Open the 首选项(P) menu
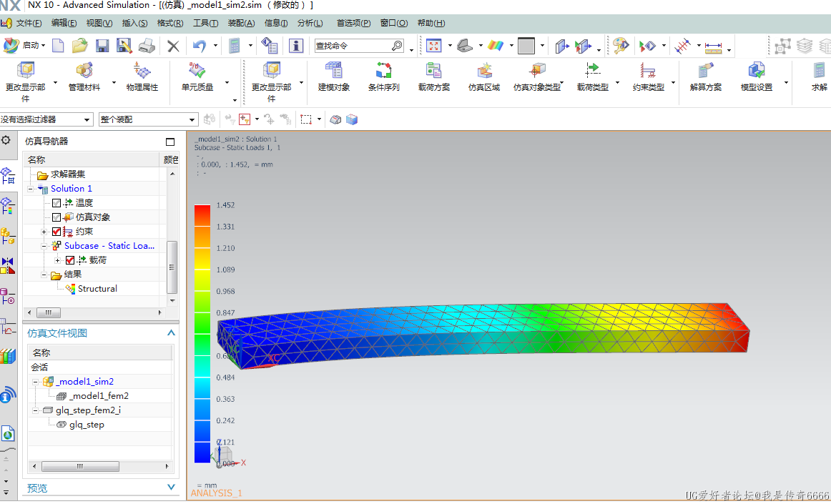Image resolution: width=831 pixels, height=504 pixels. (353, 24)
